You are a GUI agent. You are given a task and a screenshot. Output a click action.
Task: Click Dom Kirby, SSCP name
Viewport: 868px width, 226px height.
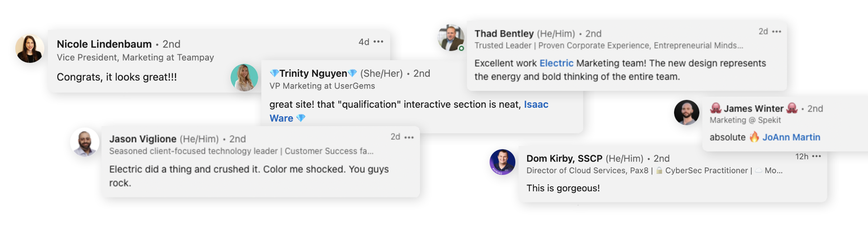coord(564,159)
